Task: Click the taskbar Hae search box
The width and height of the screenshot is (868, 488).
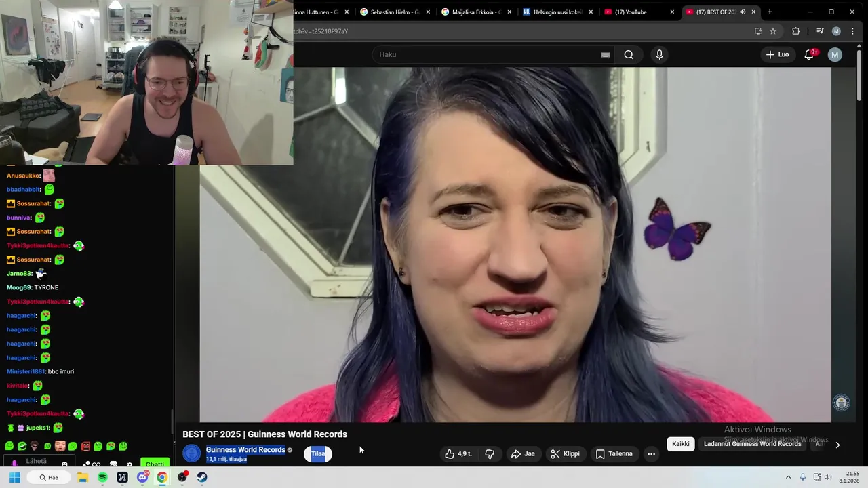Action: point(49,477)
